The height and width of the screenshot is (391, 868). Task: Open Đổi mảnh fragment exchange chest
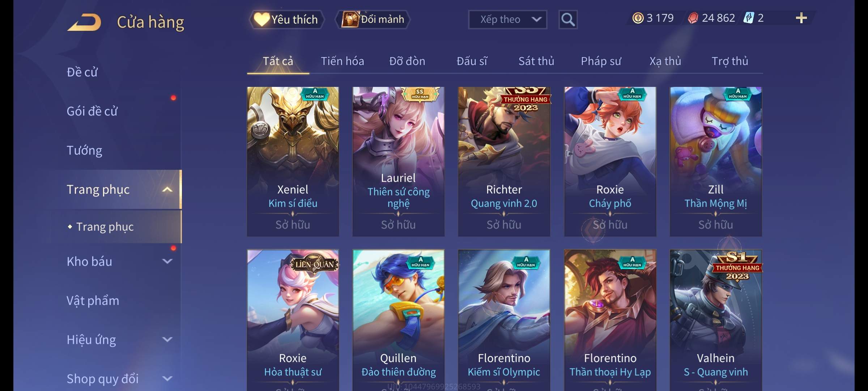373,19
